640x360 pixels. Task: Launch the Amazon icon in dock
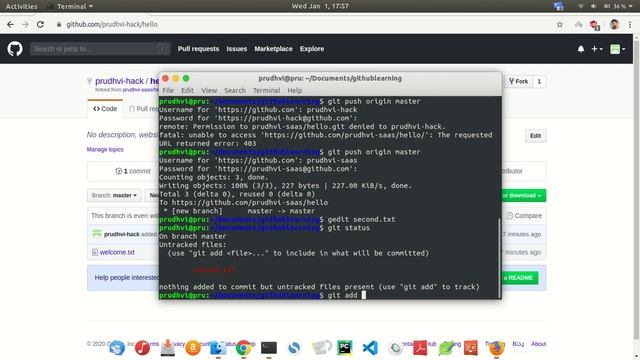pyautogui.click(x=193, y=348)
